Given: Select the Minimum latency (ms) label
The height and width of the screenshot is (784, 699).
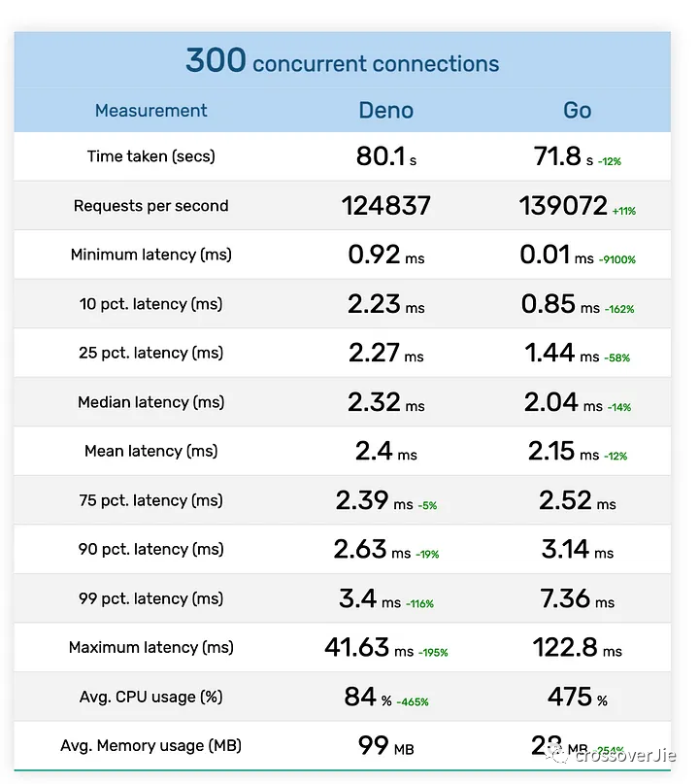Looking at the screenshot, I should [150, 255].
